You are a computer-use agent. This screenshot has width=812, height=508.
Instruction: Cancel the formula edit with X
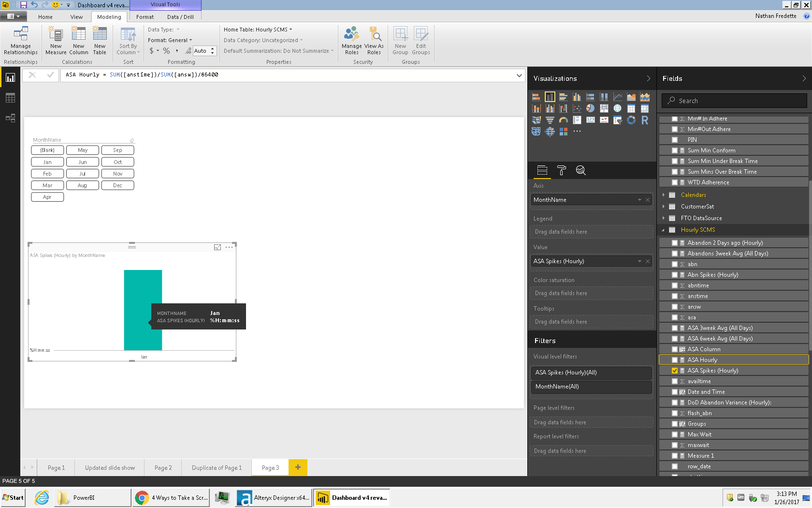point(32,75)
